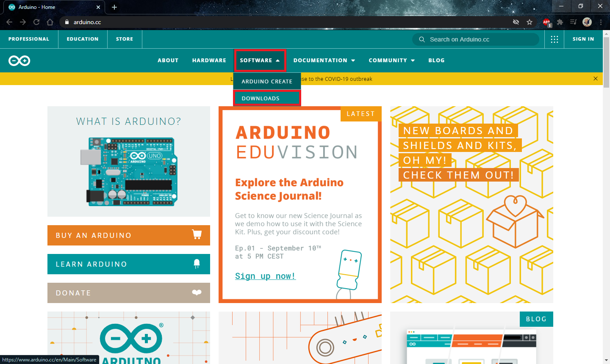Open the Arduino apps grid icon
The width and height of the screenshot is (610, 364).
(554, 39)
